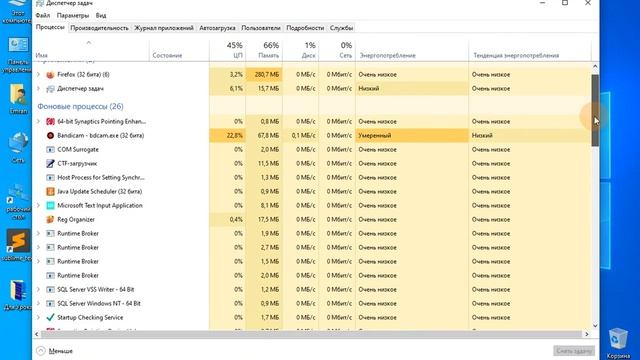
Task: Click the SQL Server Windows NT icon
Action: point(50,304)
